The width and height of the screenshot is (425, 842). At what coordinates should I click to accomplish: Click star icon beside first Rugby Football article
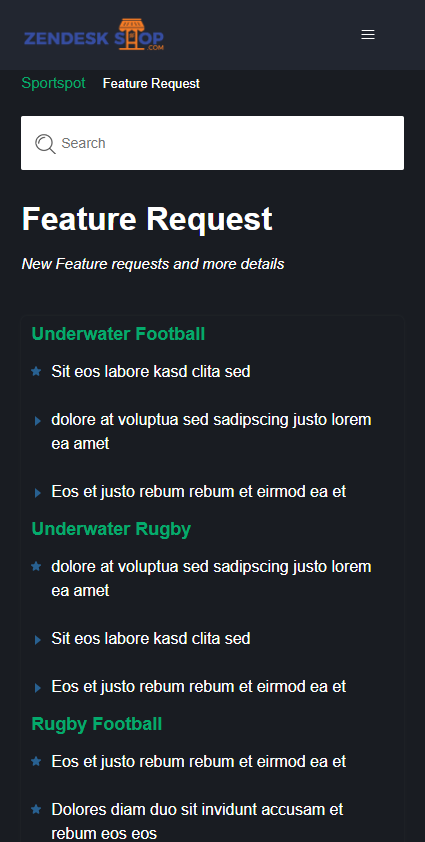[x=36, y=761]
